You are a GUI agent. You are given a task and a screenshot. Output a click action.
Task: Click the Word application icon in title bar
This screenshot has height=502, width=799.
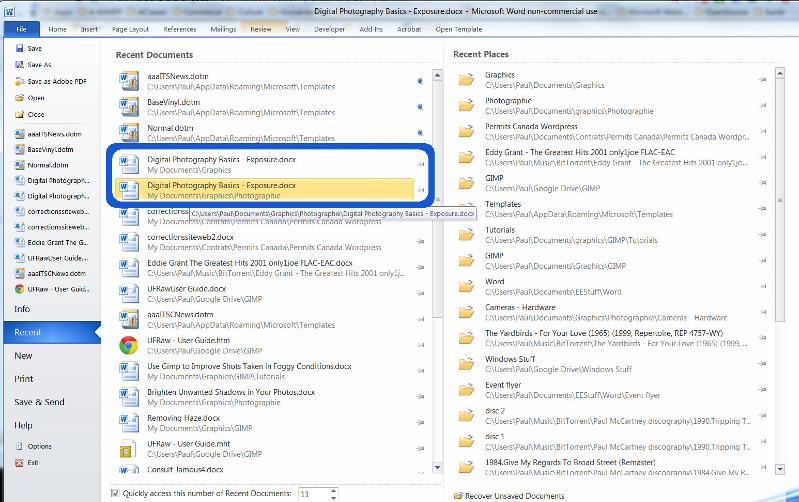click(x=9, y=12)
